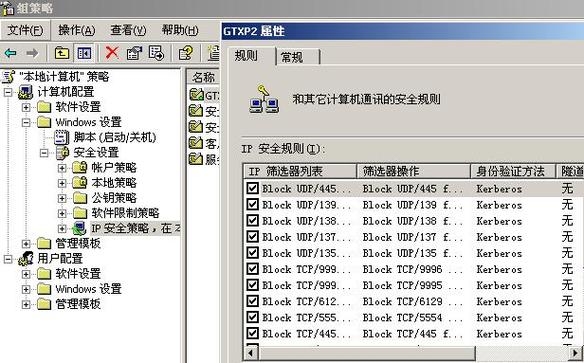This screenshot has height=363, width=584.
Task: Expand 软件设置 under 用户配置
Action: pyautogui.click(x=26, y=274)
